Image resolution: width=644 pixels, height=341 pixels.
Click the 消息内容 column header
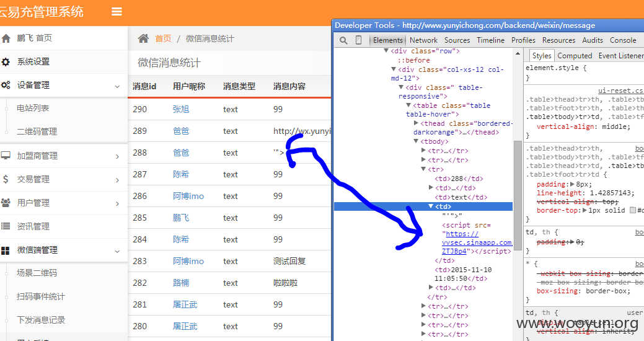point(289,86)
